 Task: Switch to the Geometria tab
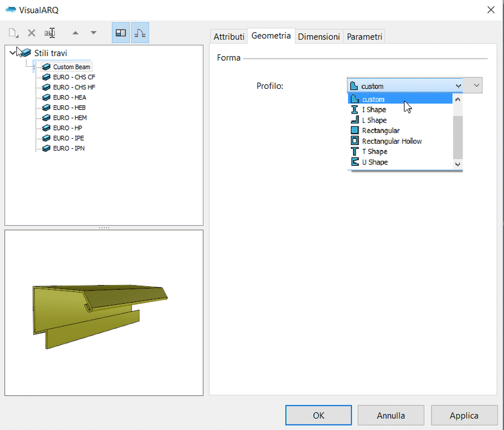pos(271,36)
